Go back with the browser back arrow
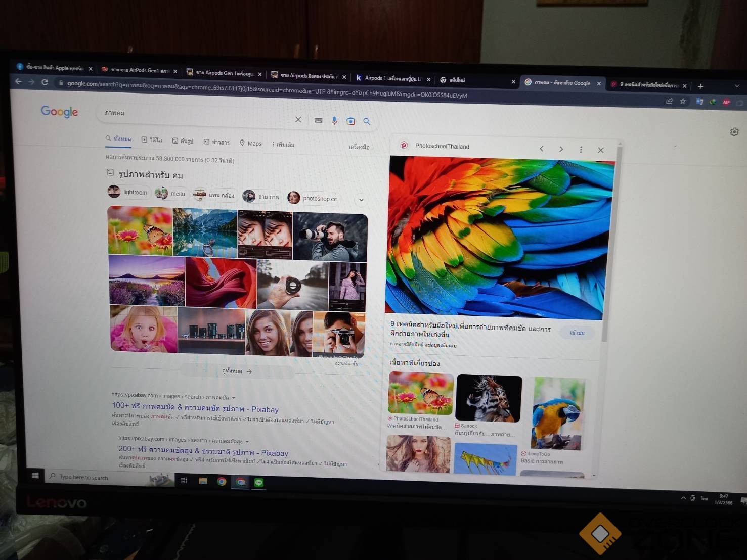The image size is (747, 560). [18, 81]
